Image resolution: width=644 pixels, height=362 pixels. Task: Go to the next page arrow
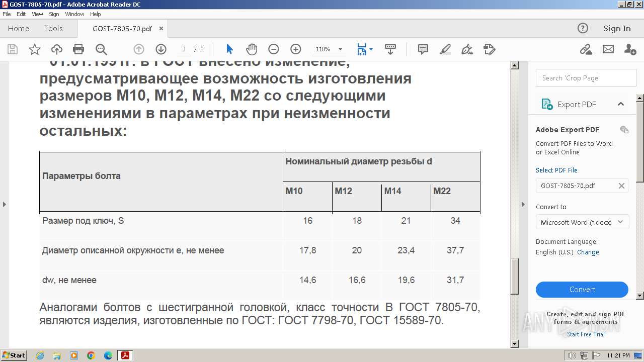pyautogui.click(x=161, y=49)
